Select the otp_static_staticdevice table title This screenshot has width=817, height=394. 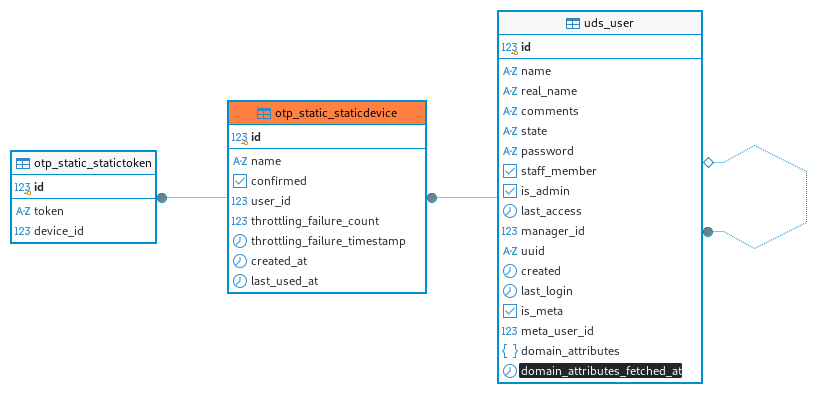[336, 114]
